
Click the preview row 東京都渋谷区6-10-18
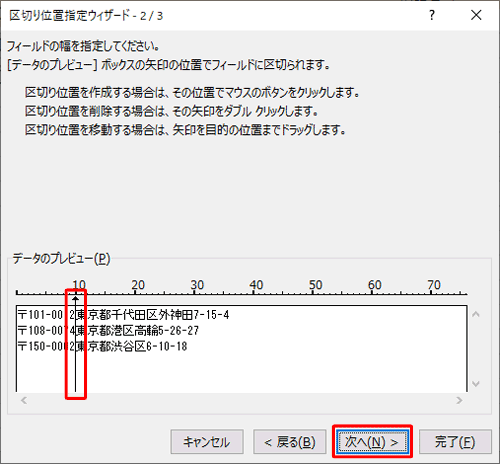pyautogui.click(x=132, y=347)
